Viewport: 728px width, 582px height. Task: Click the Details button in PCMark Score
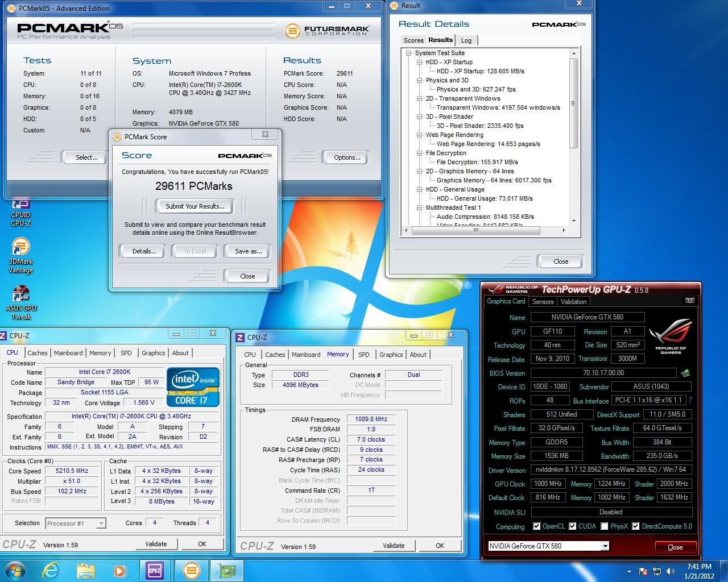[x=144, y=251]
